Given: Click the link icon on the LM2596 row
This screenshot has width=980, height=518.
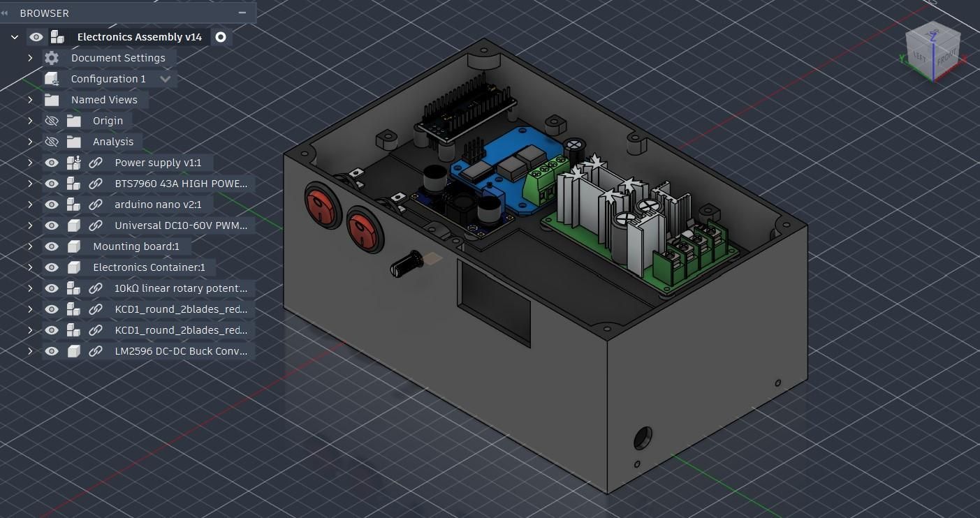Looking at the screenshot, I should point(96,351).
